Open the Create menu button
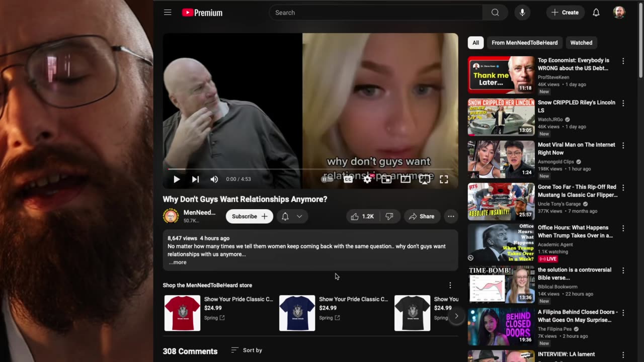The width and height of the screenshot is (644, 362). 565,13
